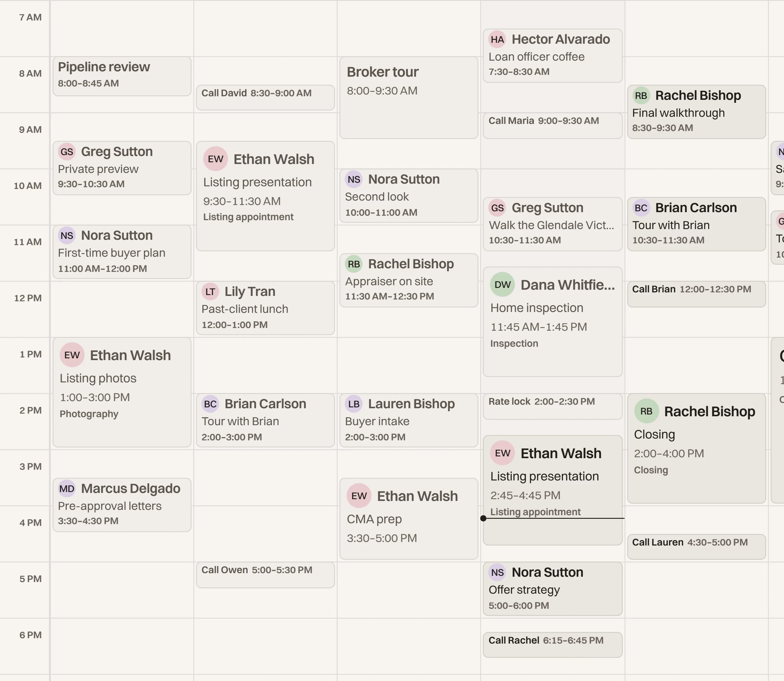The image size is (784, 681).
Task: Click the LB avatar on Lauren Bishop intake
Action: click(354, 403)
